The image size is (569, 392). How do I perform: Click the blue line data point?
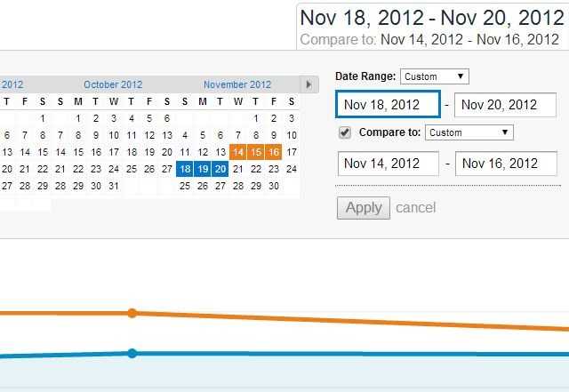pyautogui.click(x=132, y=353)
